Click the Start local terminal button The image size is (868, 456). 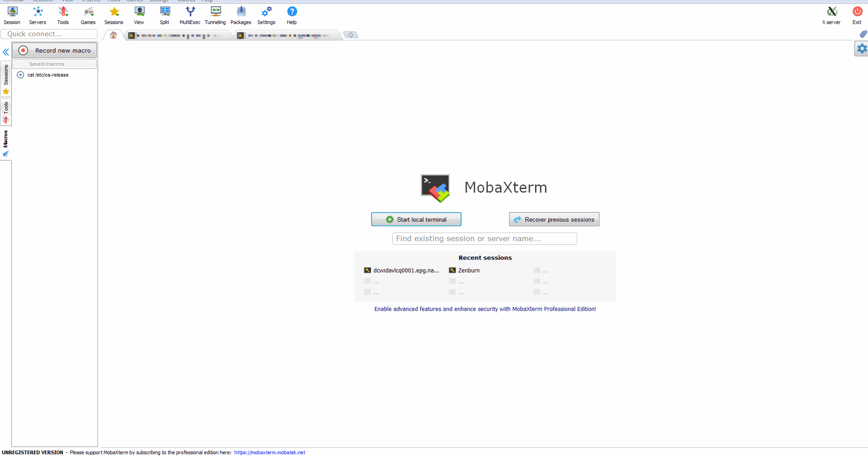coord(416,219)
